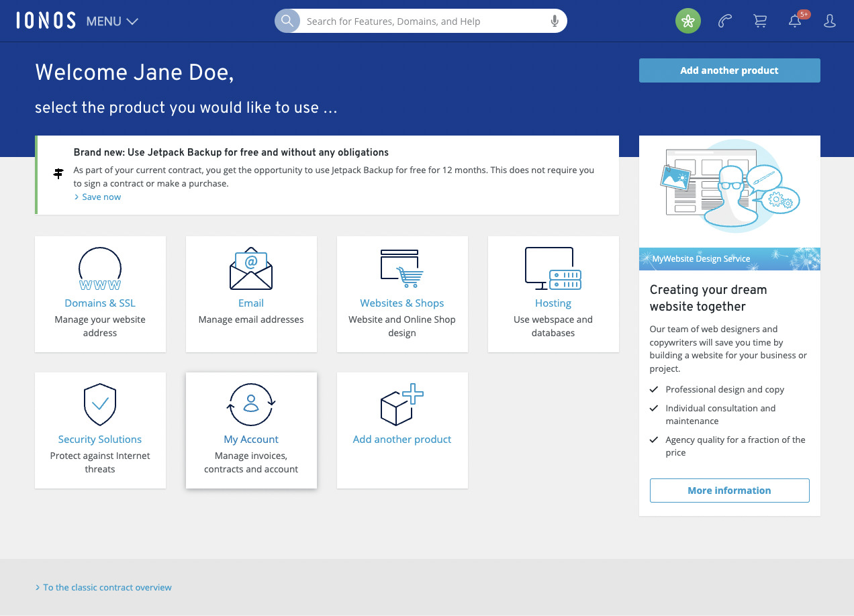Click the green flower assistant icon
This screenshot has height=616, width=854.
687,21
